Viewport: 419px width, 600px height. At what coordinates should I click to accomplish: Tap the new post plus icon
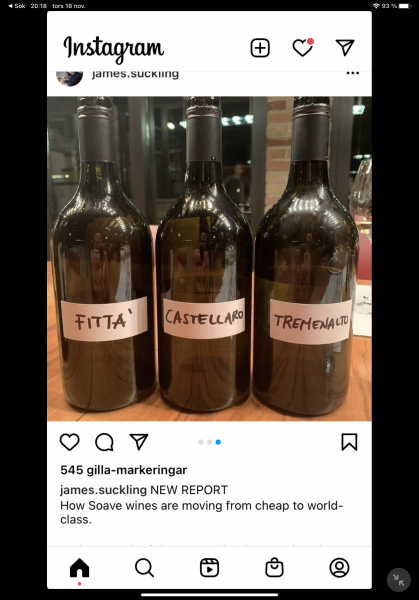coord(260,48)
